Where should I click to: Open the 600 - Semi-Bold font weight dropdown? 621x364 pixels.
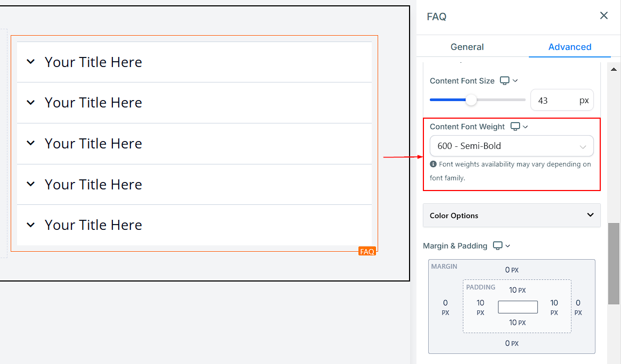coord(511,146)
